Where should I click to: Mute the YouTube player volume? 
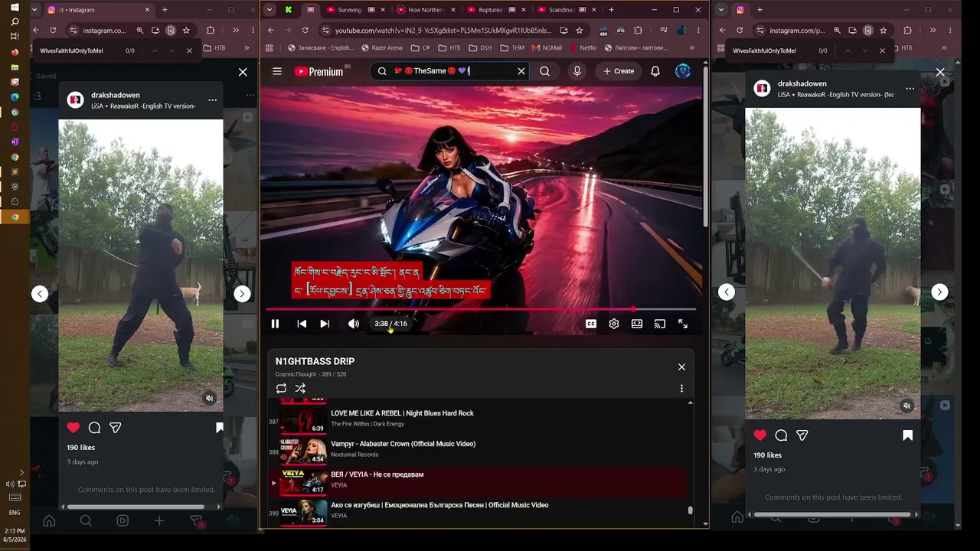354,324
